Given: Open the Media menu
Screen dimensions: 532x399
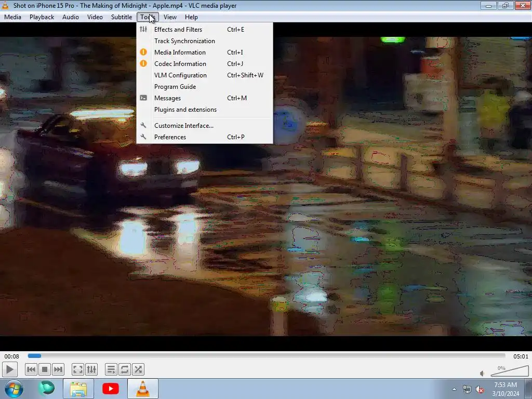Looking at the screenshot, I should click(x=12, y=17).
